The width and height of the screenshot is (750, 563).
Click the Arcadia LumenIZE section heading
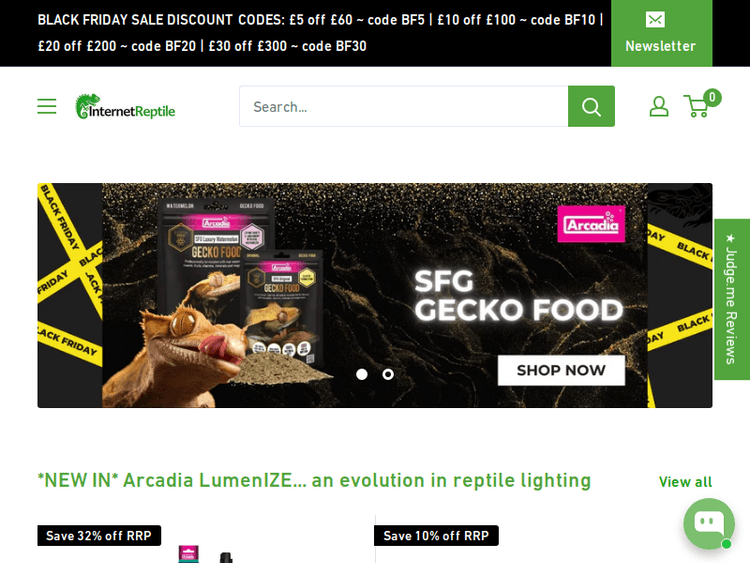click(314, 480)
